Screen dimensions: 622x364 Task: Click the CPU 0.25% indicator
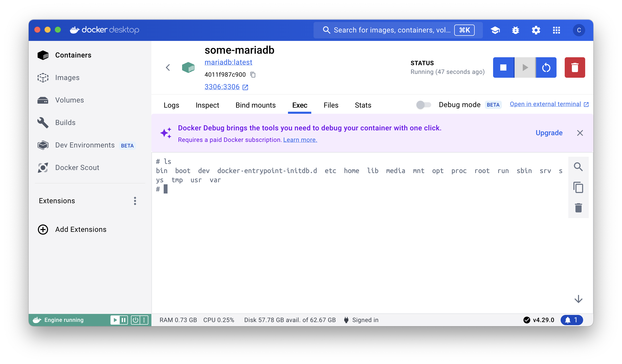[x=219, y=320]
